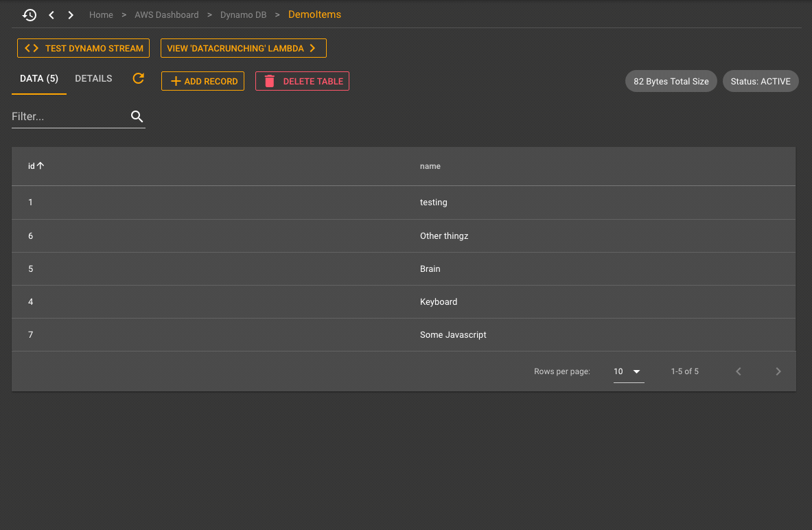Go back using the left chevron

tap(51, 15)
